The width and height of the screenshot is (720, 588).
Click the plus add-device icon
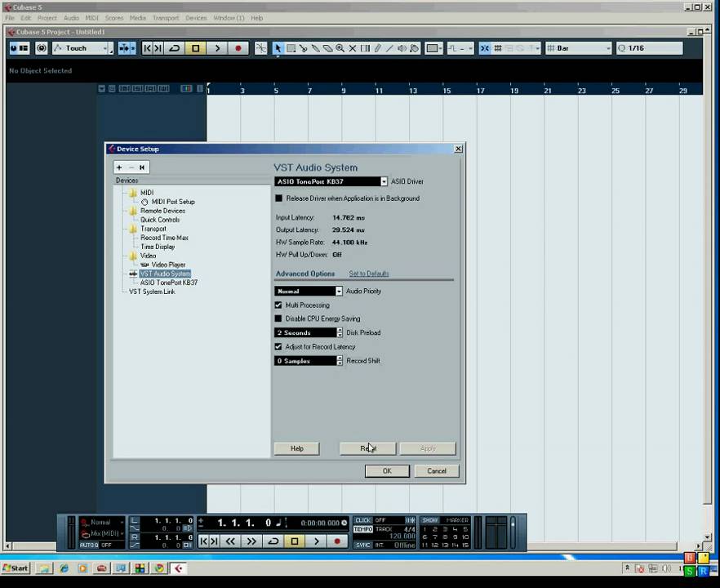[119, 167]
